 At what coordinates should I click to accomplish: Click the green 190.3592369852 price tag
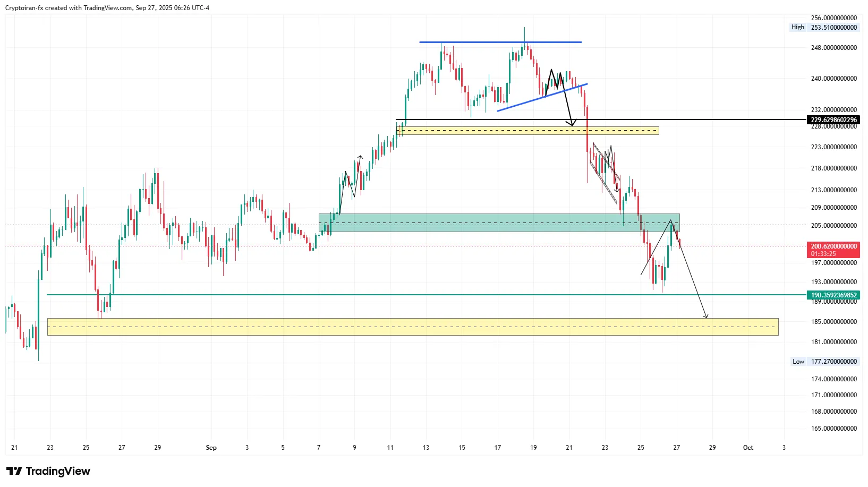coord(833,295)
